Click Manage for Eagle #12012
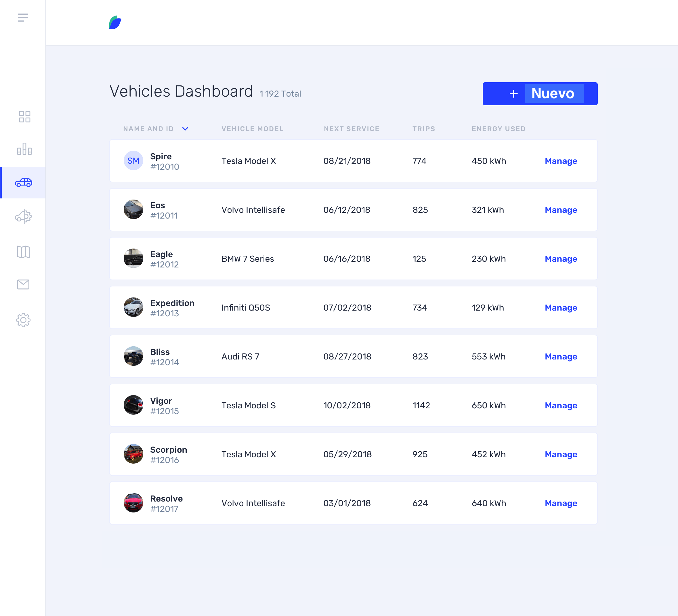The image size is (678, 616). (561, 259)
